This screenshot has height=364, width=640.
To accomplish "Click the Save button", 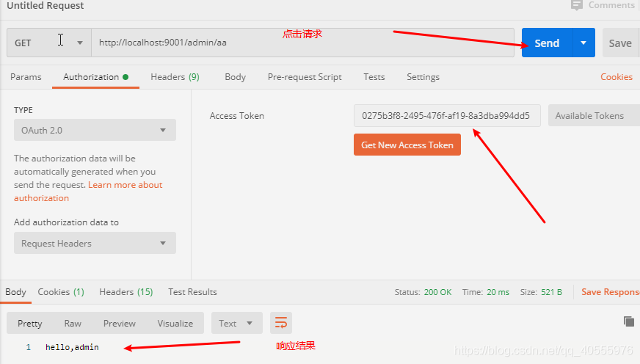I will tap(620, 43).
